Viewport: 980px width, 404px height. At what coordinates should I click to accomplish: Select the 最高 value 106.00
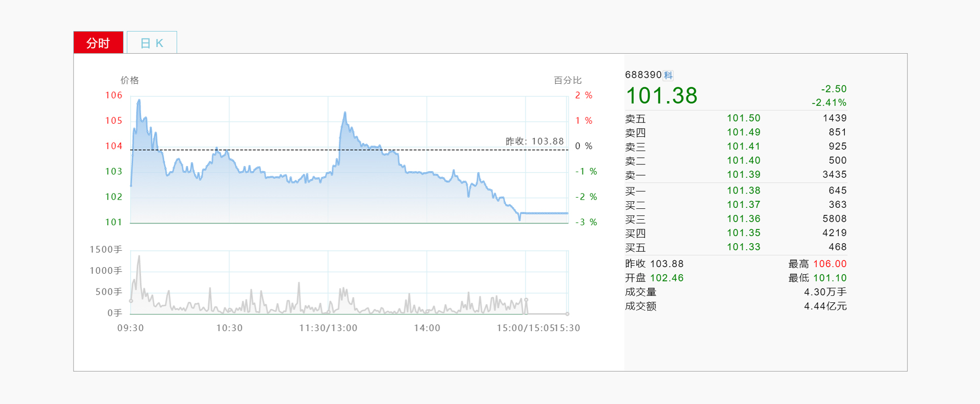[x=830, y=264]
